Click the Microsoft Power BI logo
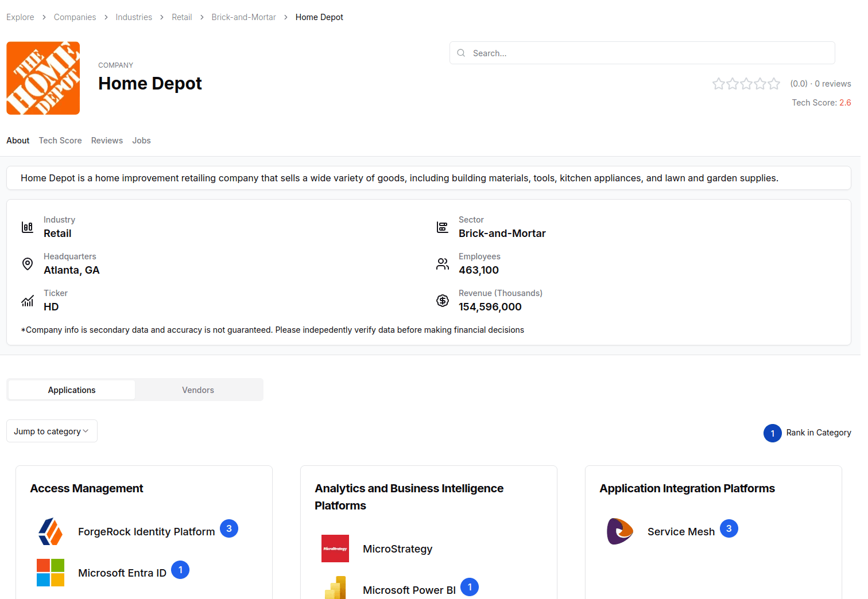This screenshot has height=599, width=868. click(335, 588)
